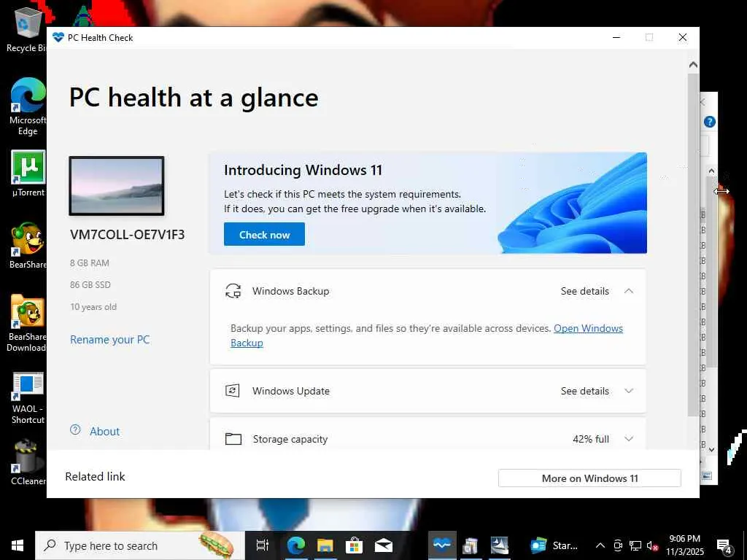The height and width of the screenshot is (560, 747).
Task: Open the notification center icon
Action: (724, 545)
